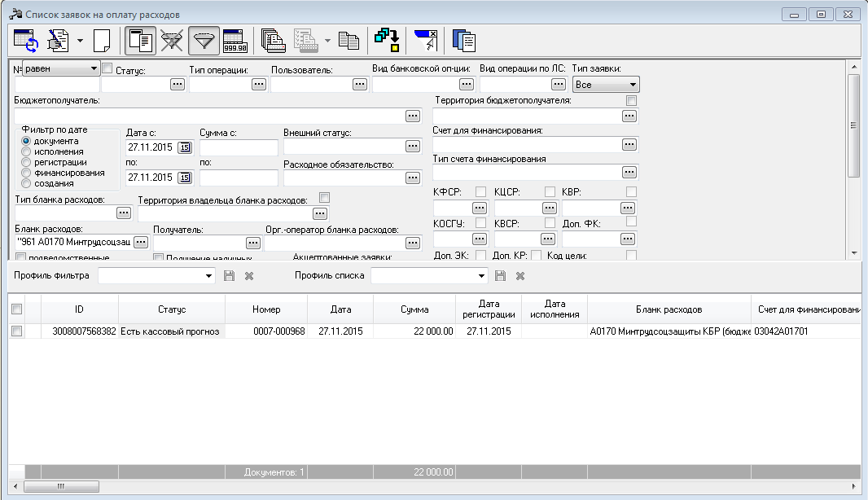Open the 'Тип заявки' dropdown showing Все
Screen dimensions: 868x500
(x=606, y=85)
